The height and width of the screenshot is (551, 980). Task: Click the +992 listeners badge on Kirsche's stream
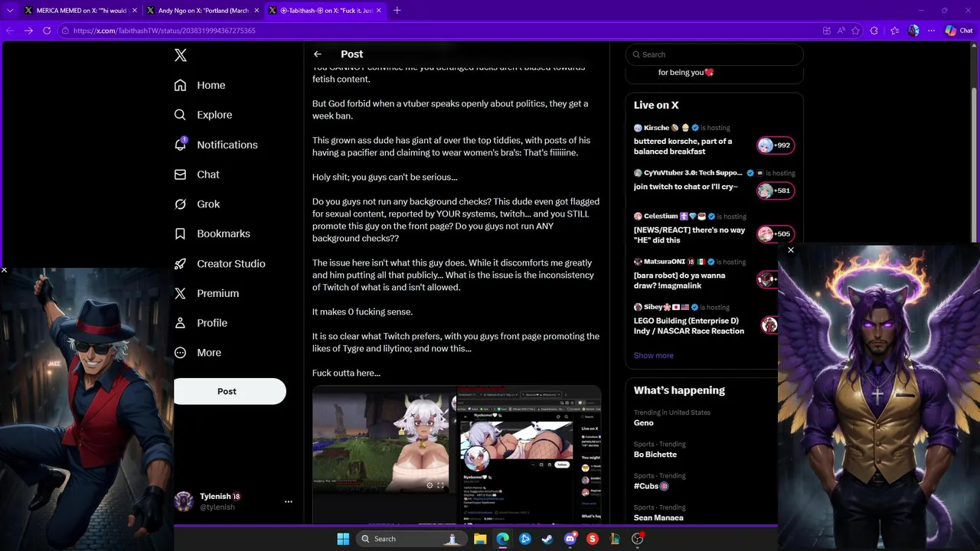tap(775, 145)
